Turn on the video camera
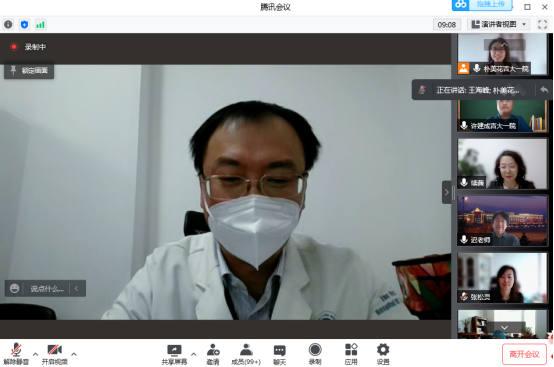Screen dimensions: 554x367 point(54,354)
